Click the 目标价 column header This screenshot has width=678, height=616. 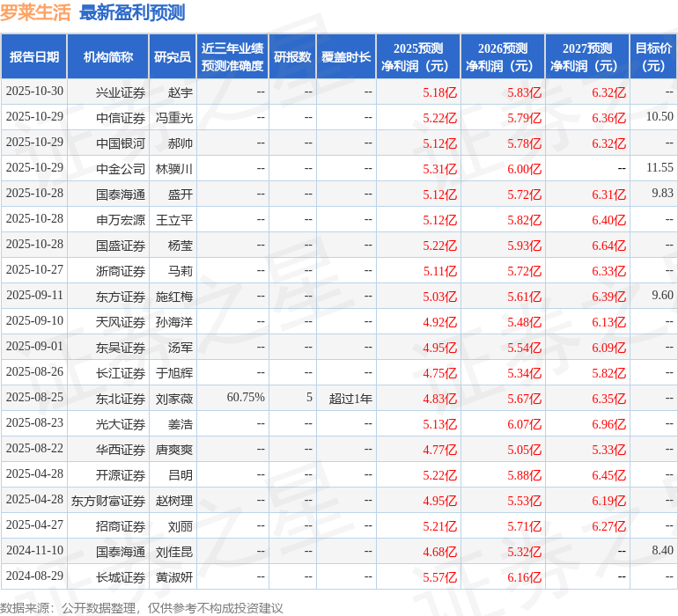click(653, 57)
